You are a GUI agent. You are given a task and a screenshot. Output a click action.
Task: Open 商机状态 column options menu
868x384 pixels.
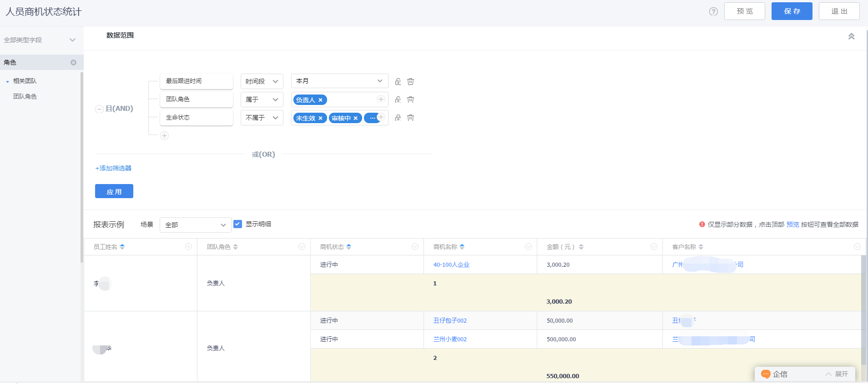pyautogui.click(x=415, y=246)
